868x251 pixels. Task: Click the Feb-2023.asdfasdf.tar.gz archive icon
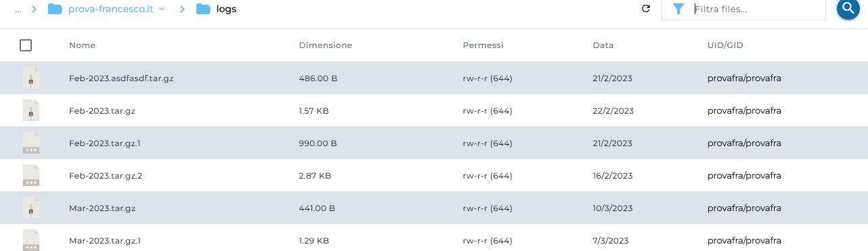click(30, 78)
